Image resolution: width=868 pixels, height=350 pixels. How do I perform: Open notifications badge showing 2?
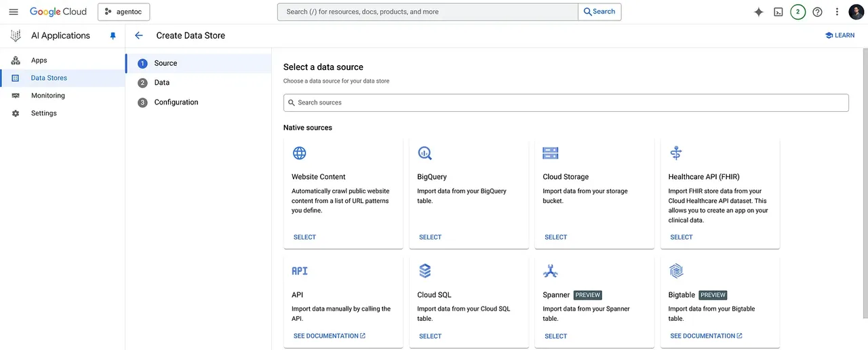(x=798, y=12)
